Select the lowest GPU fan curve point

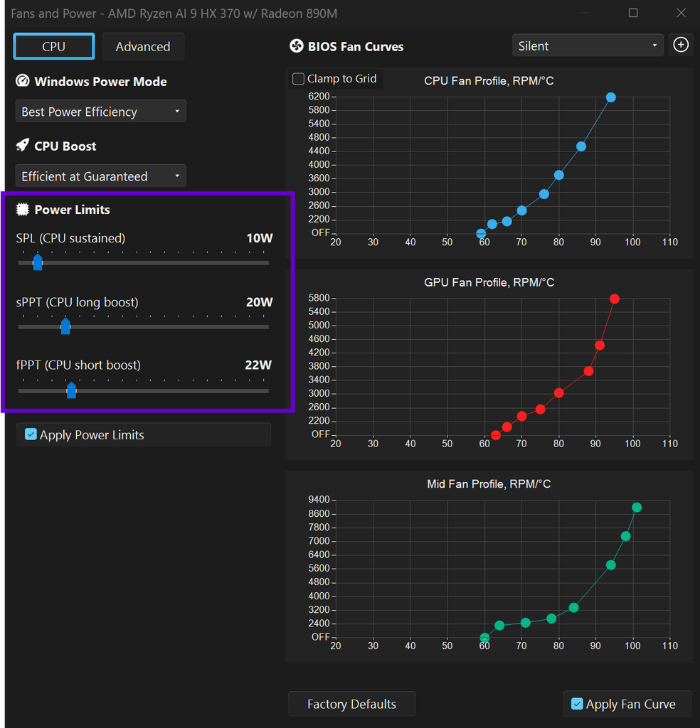tap(496, 435)
